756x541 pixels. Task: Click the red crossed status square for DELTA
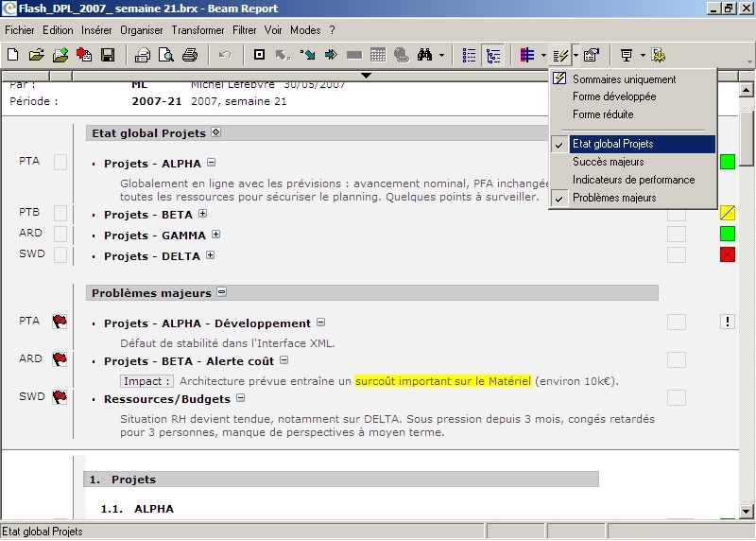727,254
